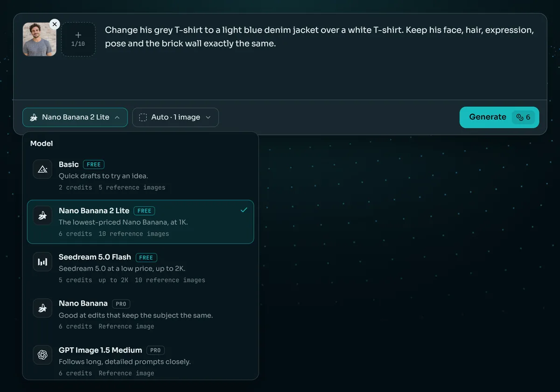The height and width of the screenshot is (392, 560).
Task: Click the banana icon tile in the checked list row
Action: (x=42, y=215)
